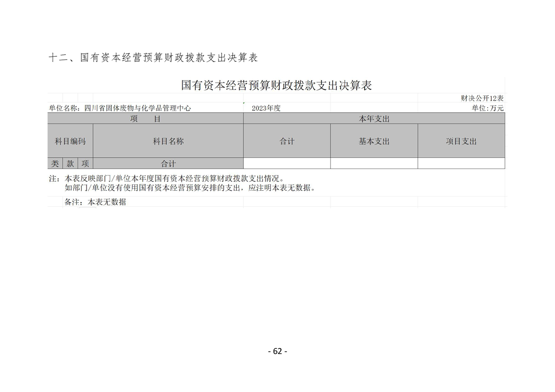
Task: Click the '财决公开12表' label
Action: click(x=482, y=98)
